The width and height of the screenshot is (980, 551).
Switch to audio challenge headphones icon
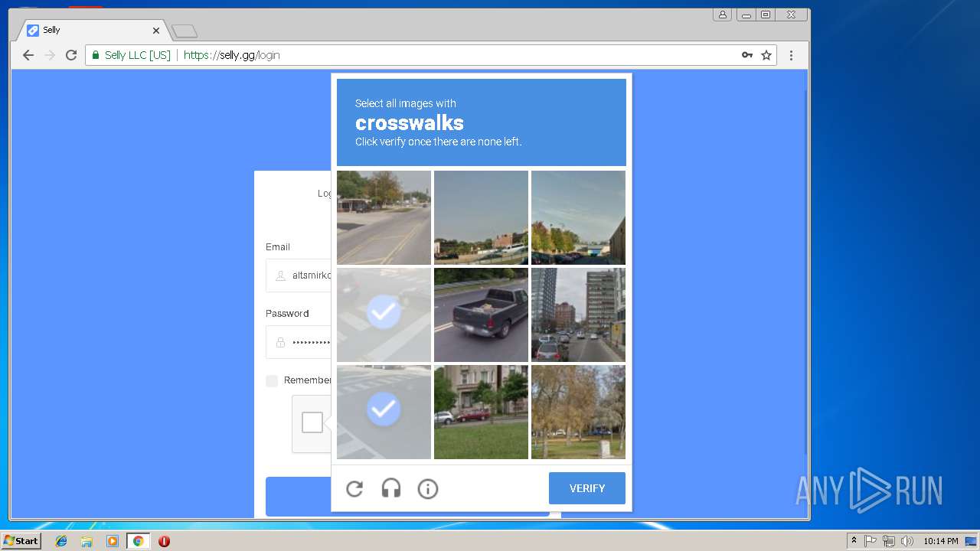point(391,488)
